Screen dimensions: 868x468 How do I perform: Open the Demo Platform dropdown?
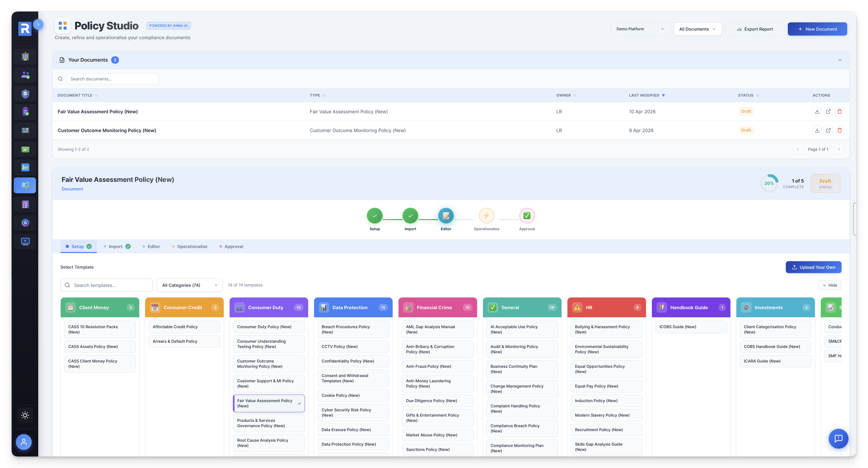point(640,29)
